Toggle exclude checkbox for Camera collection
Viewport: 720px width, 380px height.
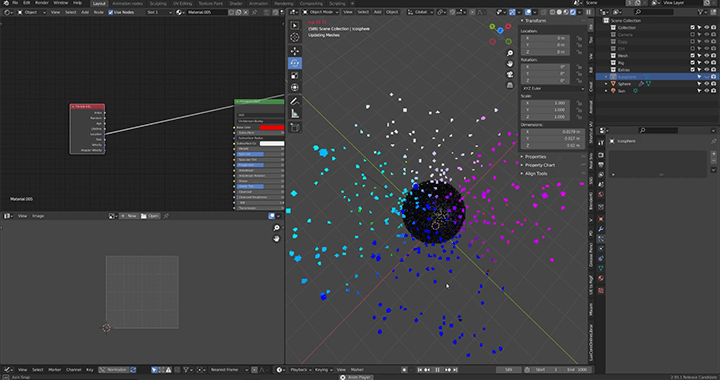click(692, 34)
